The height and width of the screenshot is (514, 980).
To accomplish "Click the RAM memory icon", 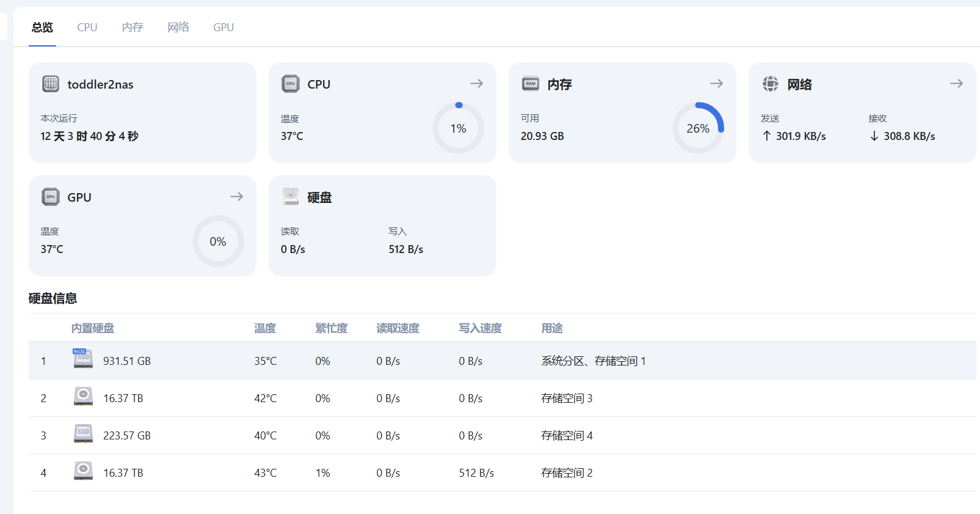I will 531,84.
